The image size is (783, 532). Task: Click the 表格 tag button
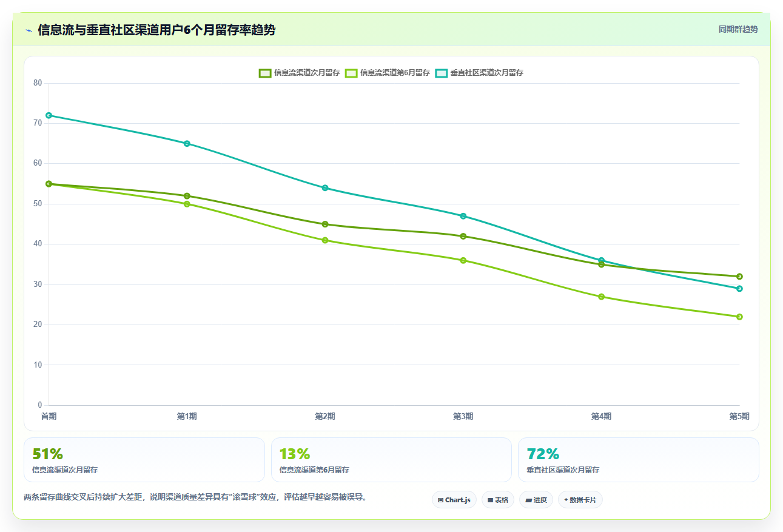[498, 500]
